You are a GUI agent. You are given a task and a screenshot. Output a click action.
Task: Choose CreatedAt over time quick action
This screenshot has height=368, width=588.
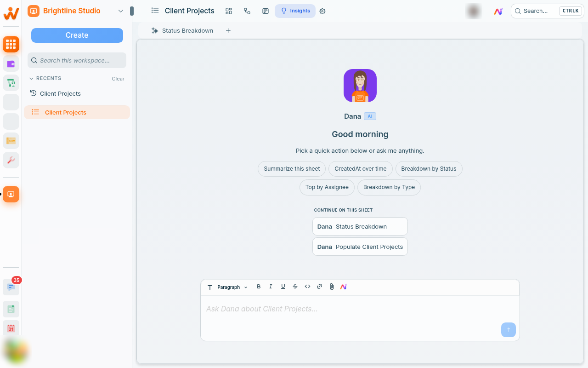[x=361, y=169]
